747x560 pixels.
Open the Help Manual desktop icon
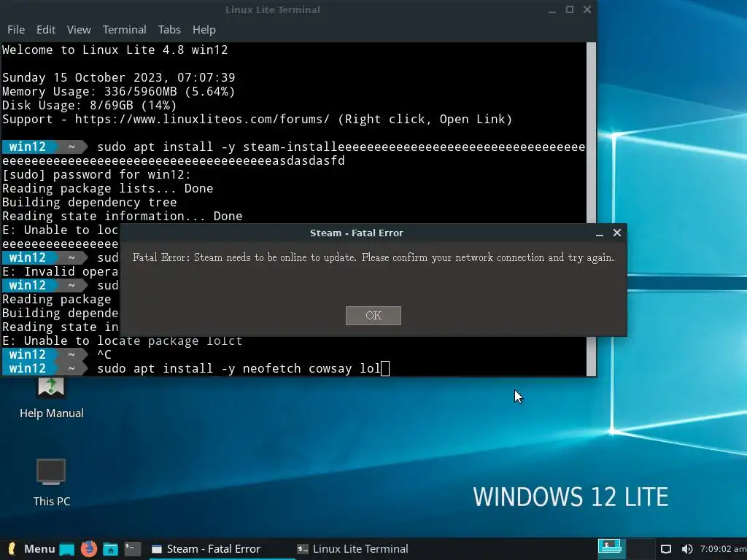[52, 397]
